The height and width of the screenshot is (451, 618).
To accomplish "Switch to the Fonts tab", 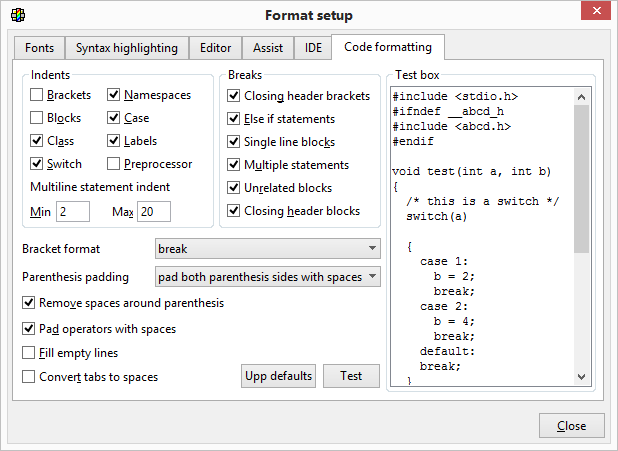I will click(40, 48).
